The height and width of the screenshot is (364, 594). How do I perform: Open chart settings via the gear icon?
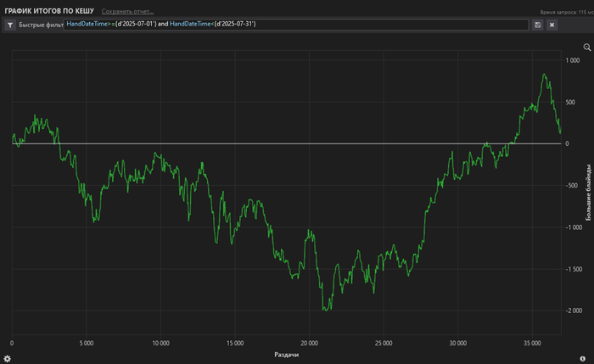7,358
